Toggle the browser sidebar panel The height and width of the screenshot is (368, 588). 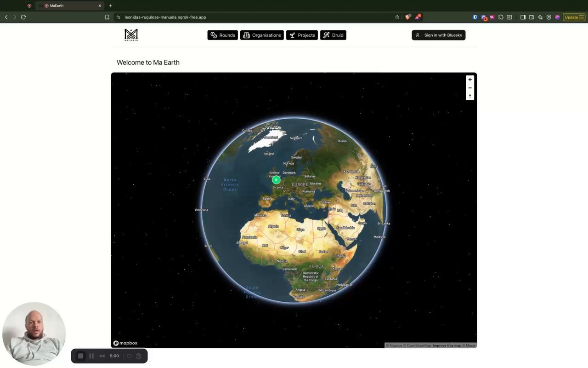click(523, 17)
